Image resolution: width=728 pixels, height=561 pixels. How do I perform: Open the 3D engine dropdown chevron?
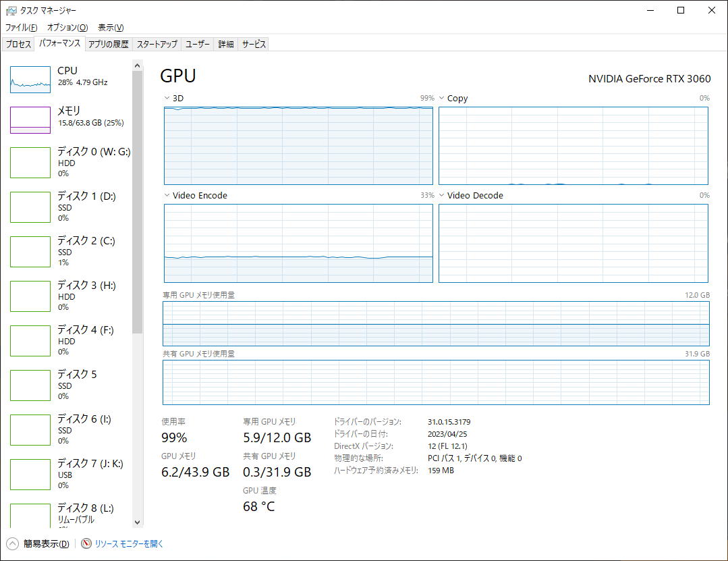click(167, 99)
